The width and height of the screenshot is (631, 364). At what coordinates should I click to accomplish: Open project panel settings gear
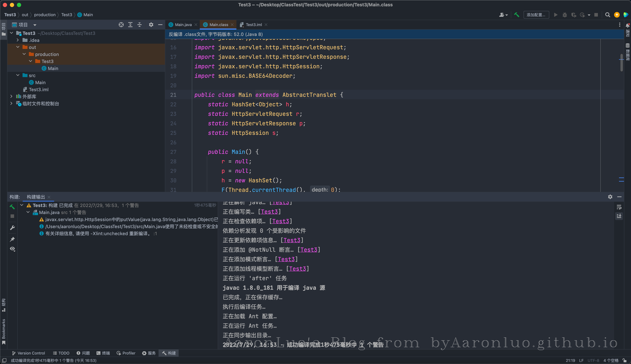[x=151, y=24]
